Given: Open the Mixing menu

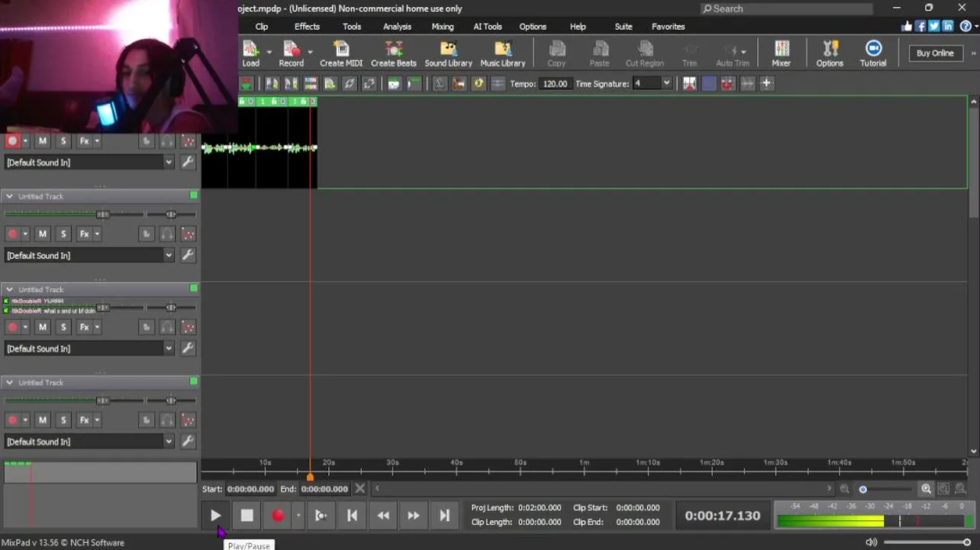Looking at the screenshot, I should point(443,26).
